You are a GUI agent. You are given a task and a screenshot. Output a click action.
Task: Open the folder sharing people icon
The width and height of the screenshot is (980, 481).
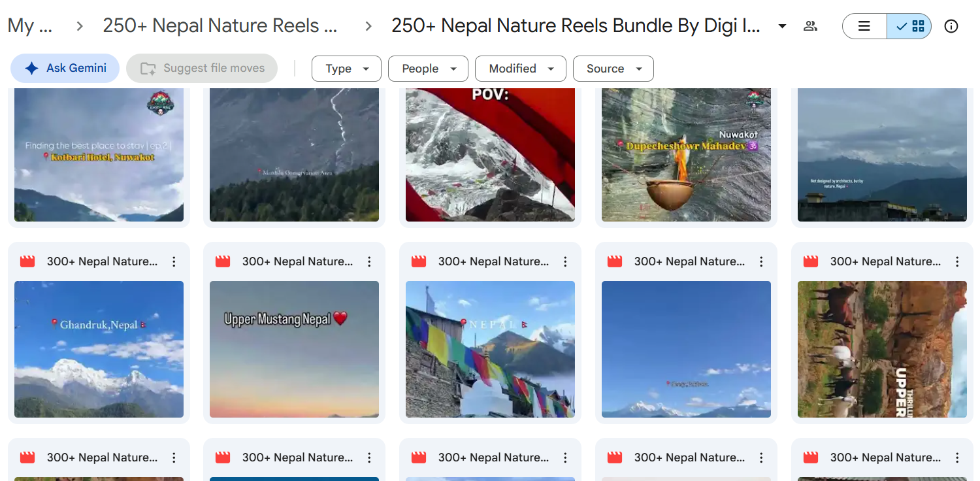pyautogui.click(x=811, y=26)
